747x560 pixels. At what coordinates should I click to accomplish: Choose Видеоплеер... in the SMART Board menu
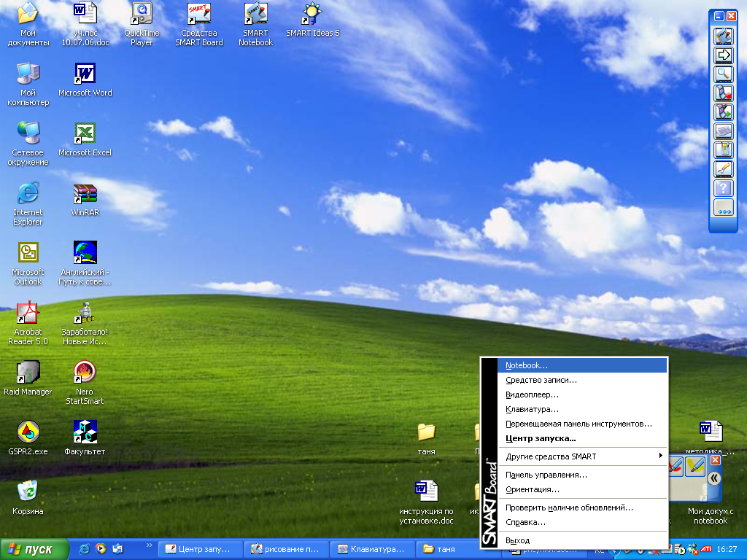tap(582, 394)
